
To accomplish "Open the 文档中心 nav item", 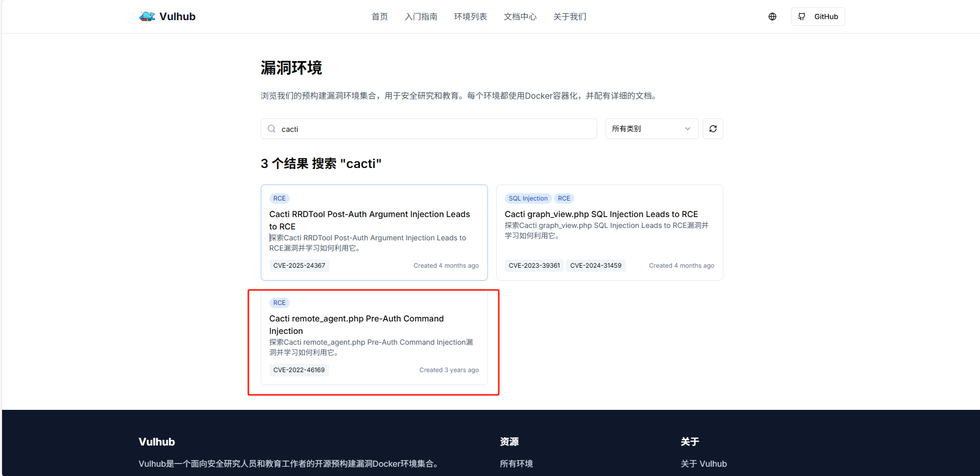I will click(x=520, y=17).
